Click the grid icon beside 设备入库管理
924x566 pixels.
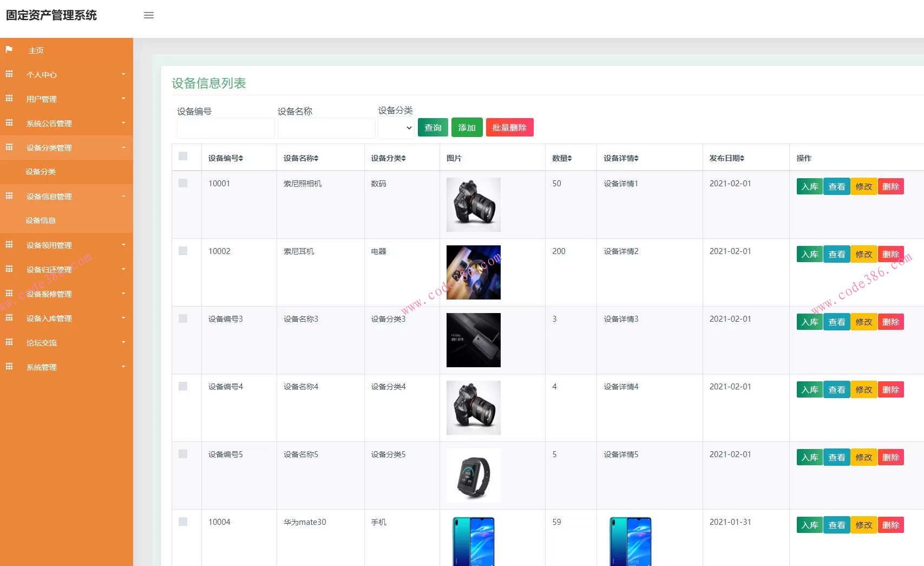[x=9, y=318]
